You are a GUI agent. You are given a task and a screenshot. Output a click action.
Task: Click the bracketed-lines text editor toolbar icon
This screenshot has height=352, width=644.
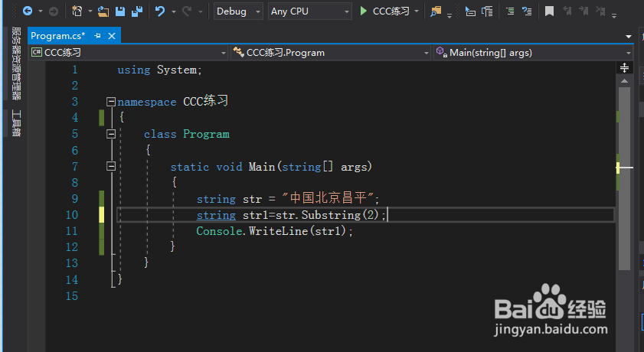(x=487, y=11)
